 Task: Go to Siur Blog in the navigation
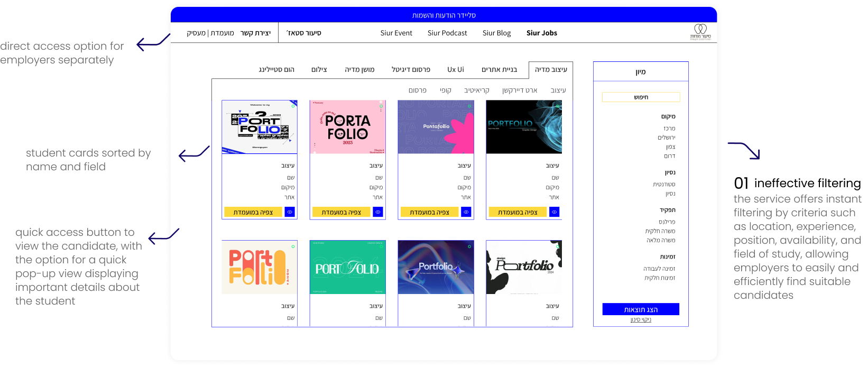tap(496, 33)
